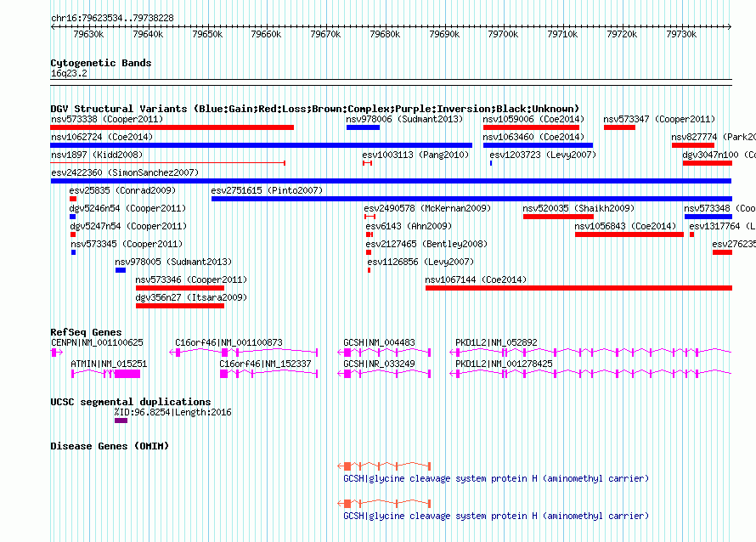Select CENPN|NM_001100625 gene label
The image size is (756, 542).
point(97,342)
